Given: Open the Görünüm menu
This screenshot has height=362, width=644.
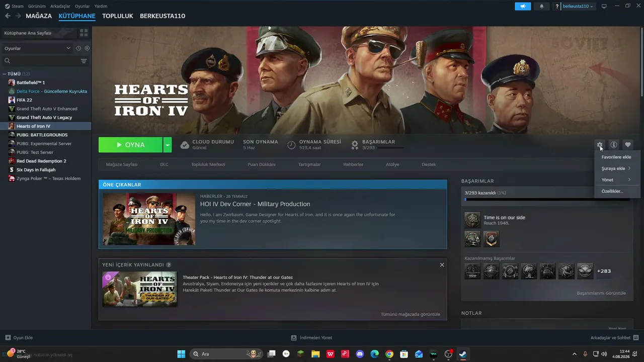Looking at the screenshot, I should [x=37, y=7].
